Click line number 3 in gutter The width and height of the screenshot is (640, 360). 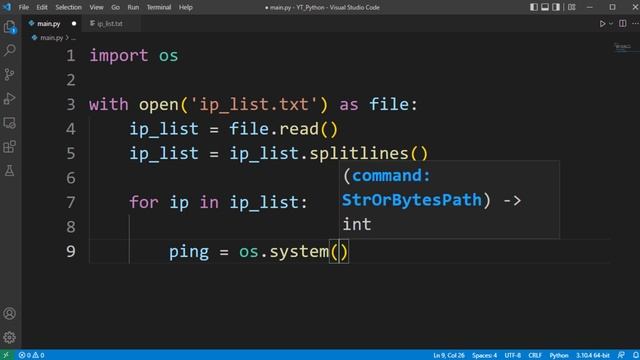[71, 104]
